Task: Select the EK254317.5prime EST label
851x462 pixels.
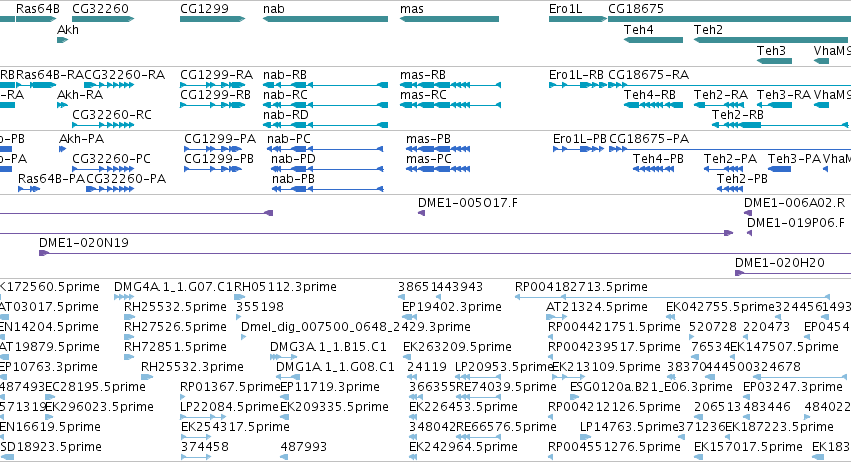Action: click(235, 427)
